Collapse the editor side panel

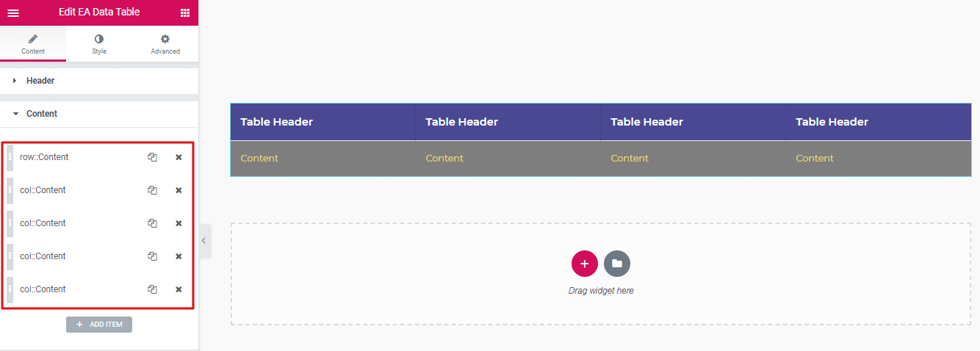pos(203,241)
